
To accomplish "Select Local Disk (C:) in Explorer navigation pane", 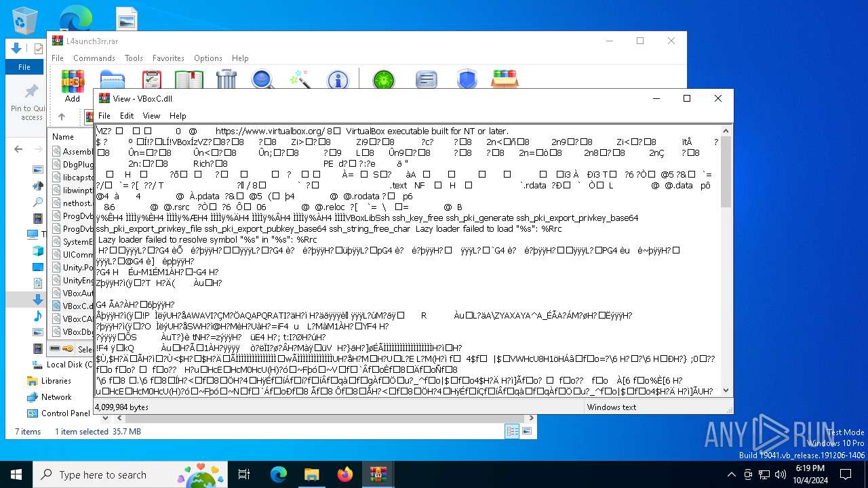I will [x=64, y=364].
